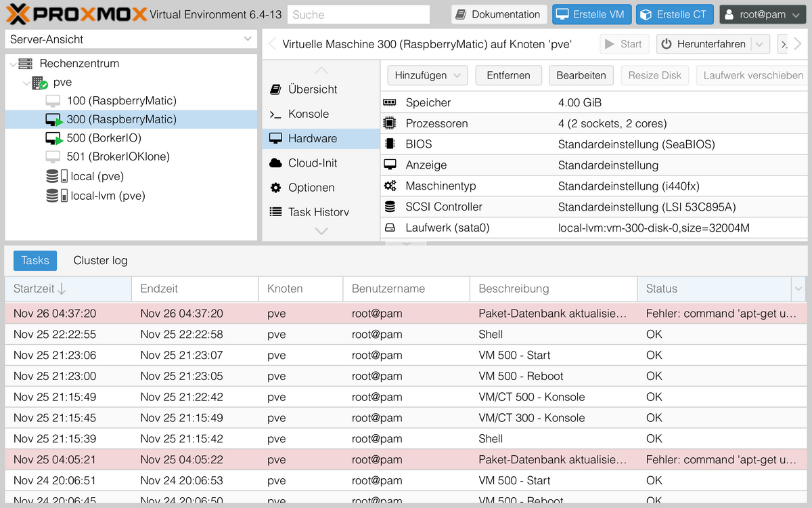Viewport: 812px width, 508px height.
Task: Click the Prozessoren CPU chip icon
Action: point(390,123)
